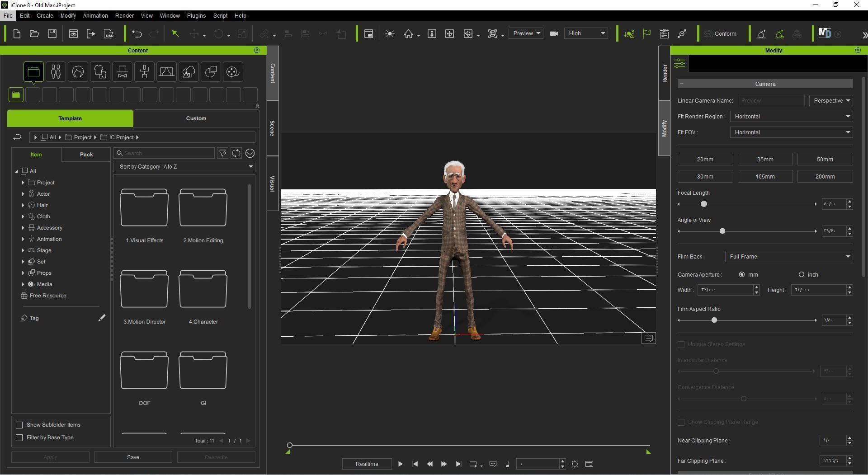
Task: Jump to end frame button
Action: 458,464
